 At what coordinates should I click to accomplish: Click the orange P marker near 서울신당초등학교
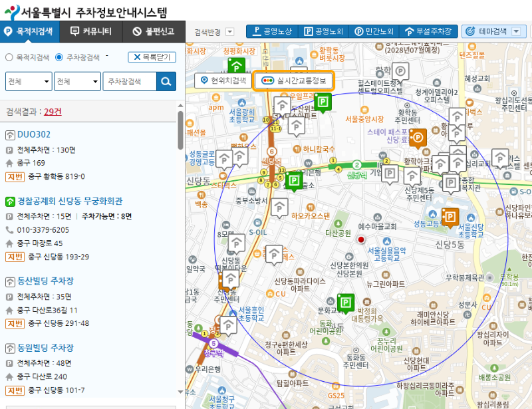click(450, 217)
